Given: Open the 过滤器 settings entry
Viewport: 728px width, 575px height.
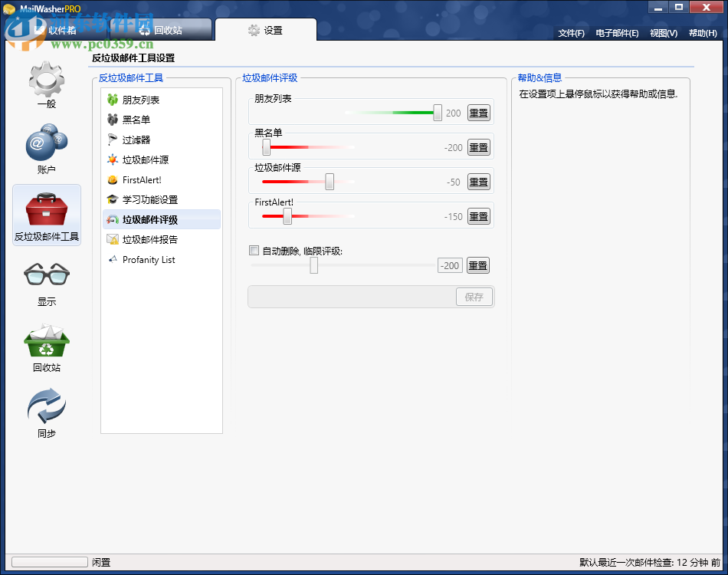Looking at the screenshot, I should 140,140.
